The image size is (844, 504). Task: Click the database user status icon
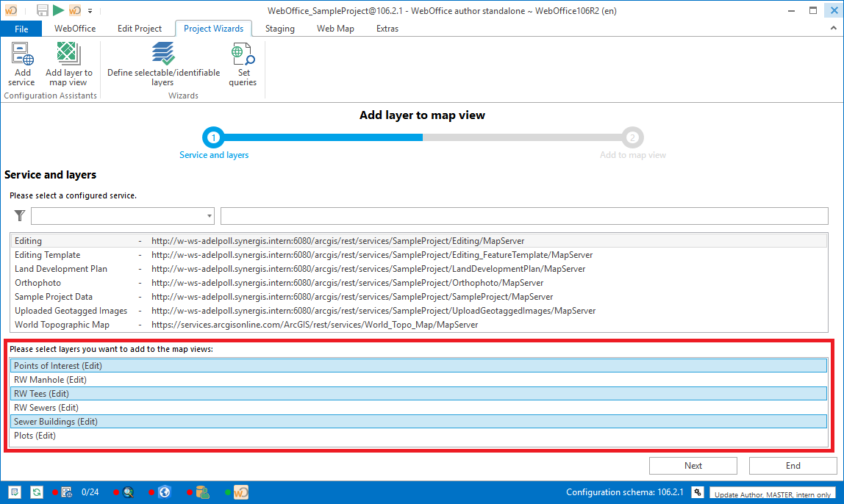coord(203,492)
